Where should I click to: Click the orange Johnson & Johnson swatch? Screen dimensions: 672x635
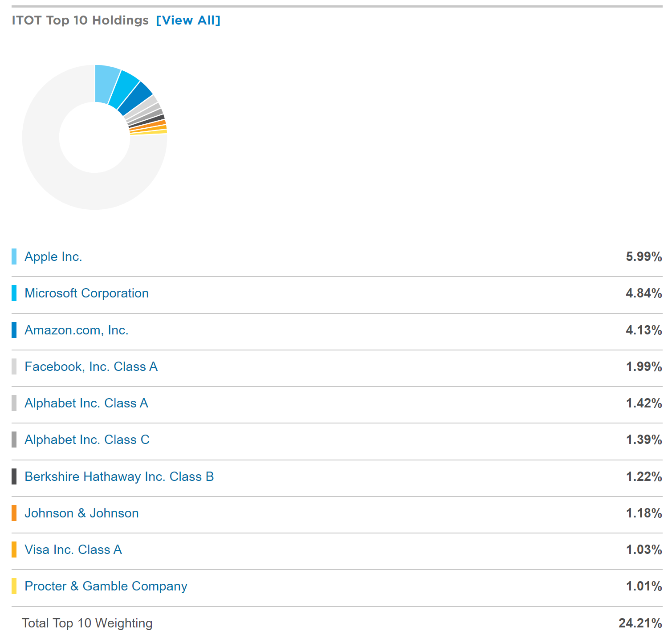(x=14, y=513)
